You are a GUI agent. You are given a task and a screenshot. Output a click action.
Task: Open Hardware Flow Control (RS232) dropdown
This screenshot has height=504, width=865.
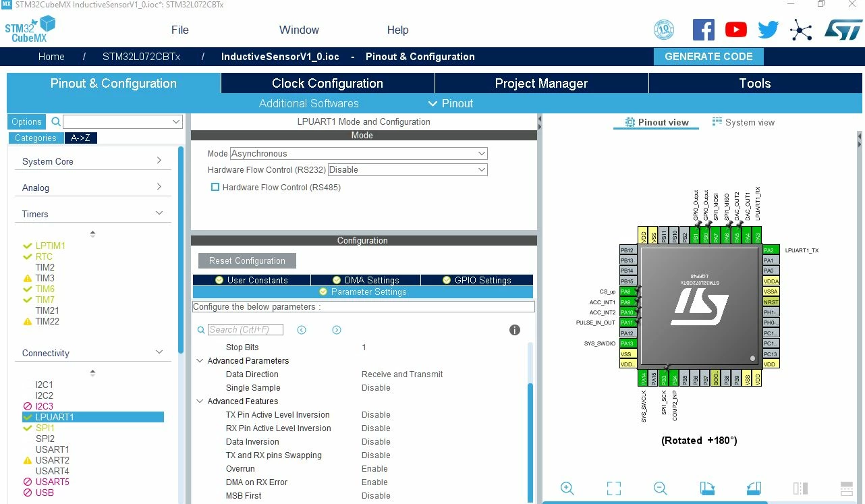pos(408,170)
